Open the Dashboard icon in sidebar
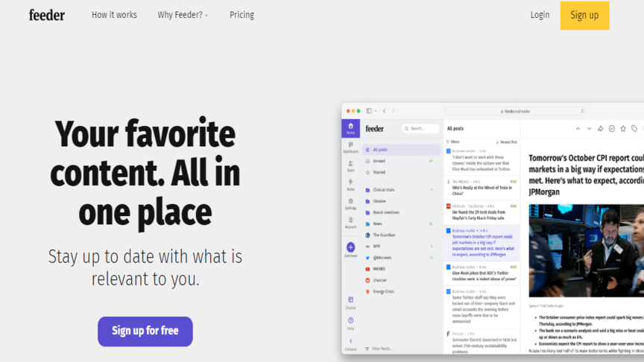 350,147
